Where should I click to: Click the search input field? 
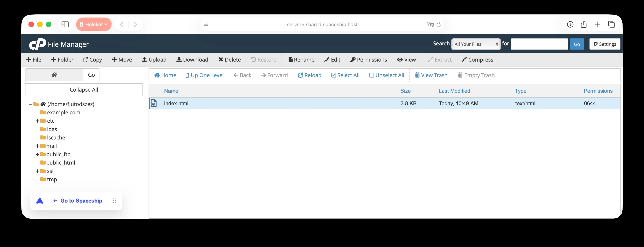(x=539, y=44)
